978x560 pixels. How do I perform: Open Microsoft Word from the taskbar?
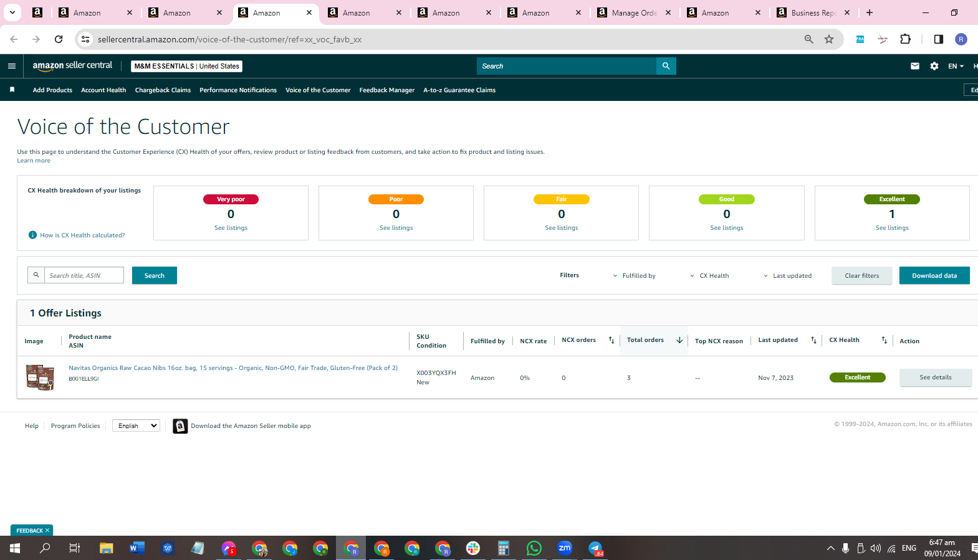(137, 548)
